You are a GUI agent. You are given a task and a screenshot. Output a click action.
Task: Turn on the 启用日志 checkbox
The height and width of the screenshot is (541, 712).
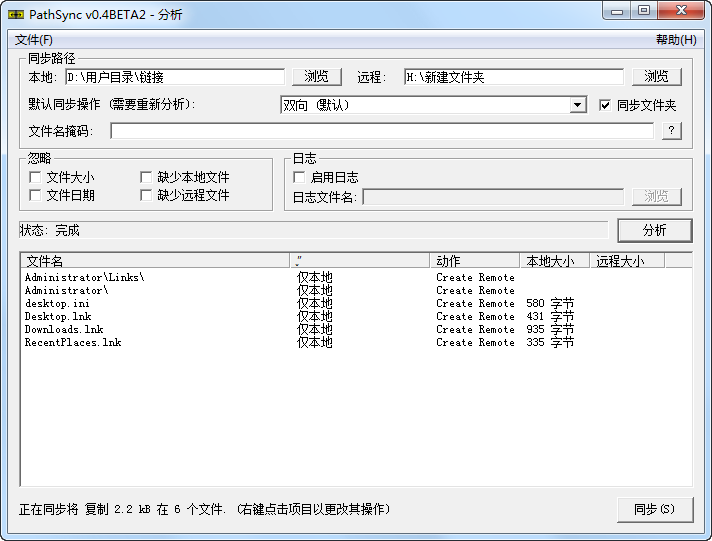click(x=299, y=178)
